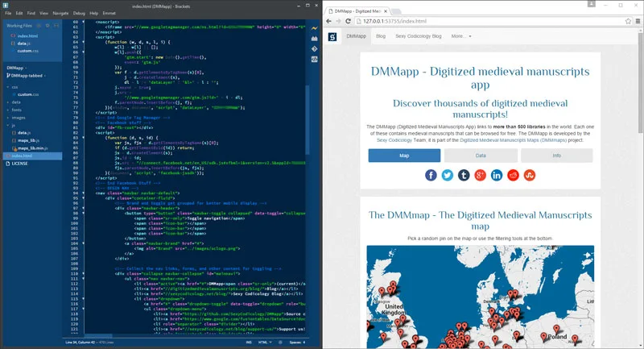Open the LICENSE file in project tree
Image resolution: width=644 pixels, height=349 pixels.
[19, 164]
